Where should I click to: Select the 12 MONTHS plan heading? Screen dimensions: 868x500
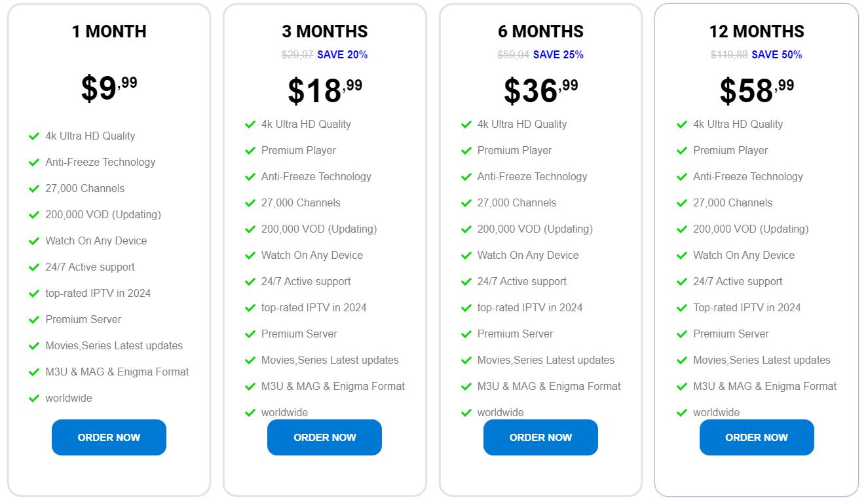[757, 31]
